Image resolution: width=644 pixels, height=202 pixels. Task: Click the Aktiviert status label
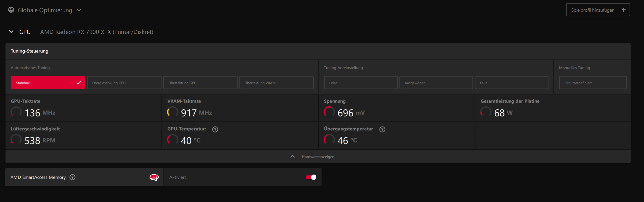coord(178,177)
